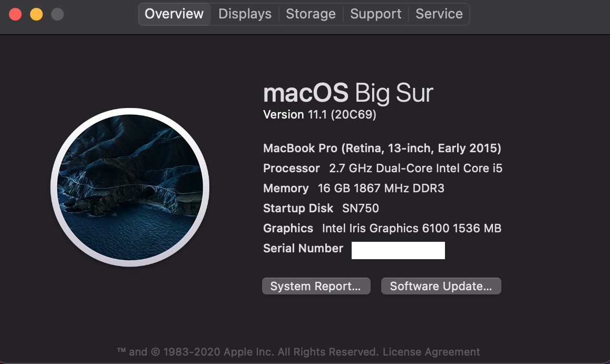Switch to the Displays tab
This screenshot has height=364, width=610.
(245, 14)
